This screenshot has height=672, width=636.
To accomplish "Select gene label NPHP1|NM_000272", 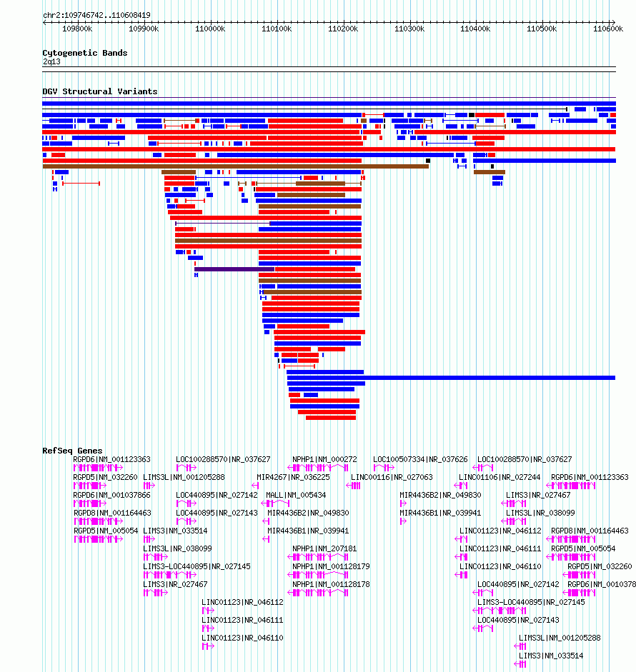I will click(x=324, y=459).
